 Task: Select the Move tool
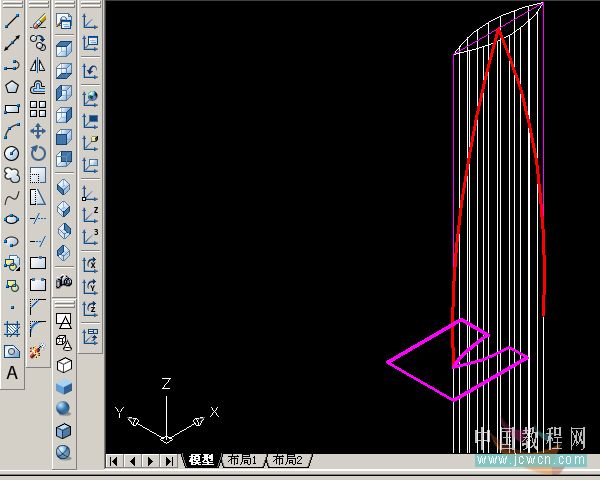(x=38, y=131)
